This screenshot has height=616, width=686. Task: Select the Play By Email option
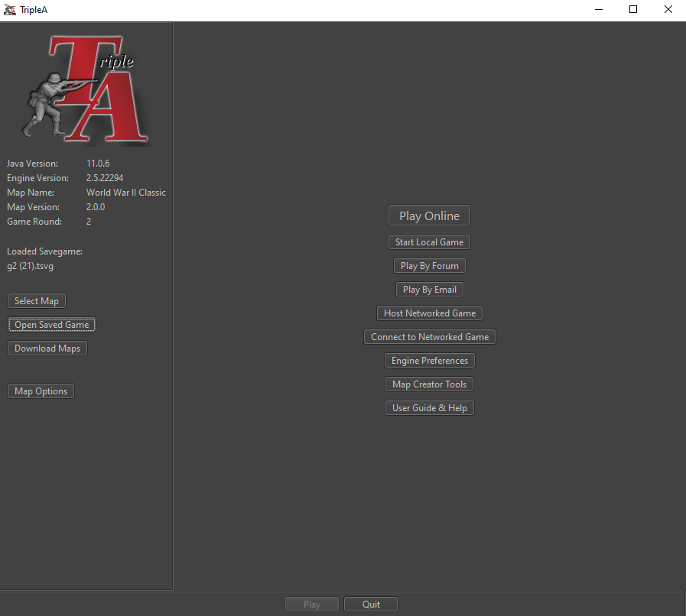[429, 290]
